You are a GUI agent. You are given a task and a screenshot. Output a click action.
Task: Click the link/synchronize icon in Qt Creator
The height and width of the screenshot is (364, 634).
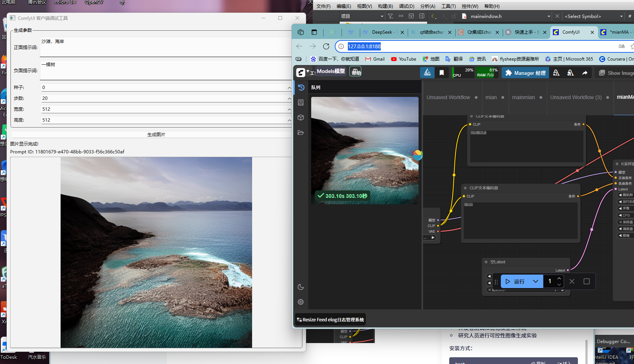coord(401,16)
